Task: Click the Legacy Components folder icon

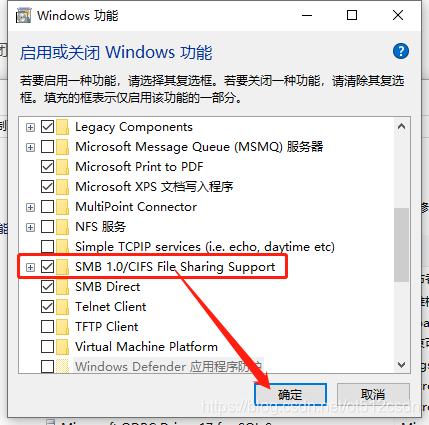Action: click(x=62, y=127)
